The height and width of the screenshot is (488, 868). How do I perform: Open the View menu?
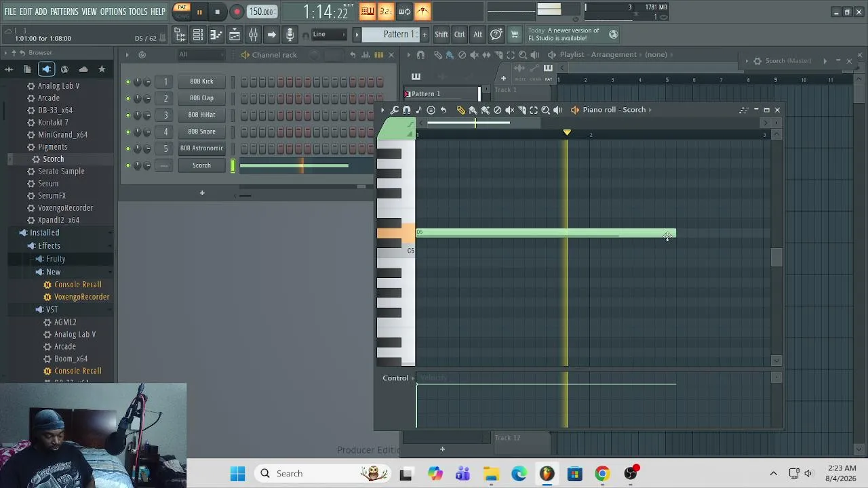90,12
